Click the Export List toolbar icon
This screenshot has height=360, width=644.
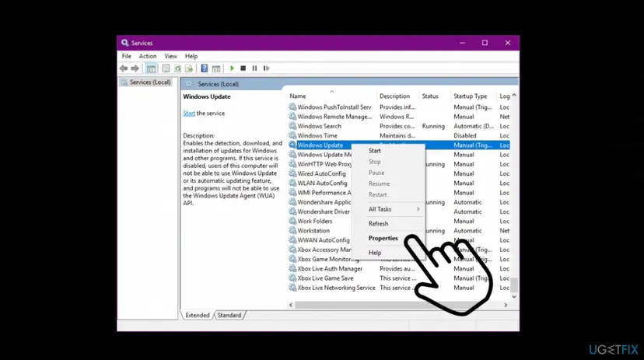189,68
